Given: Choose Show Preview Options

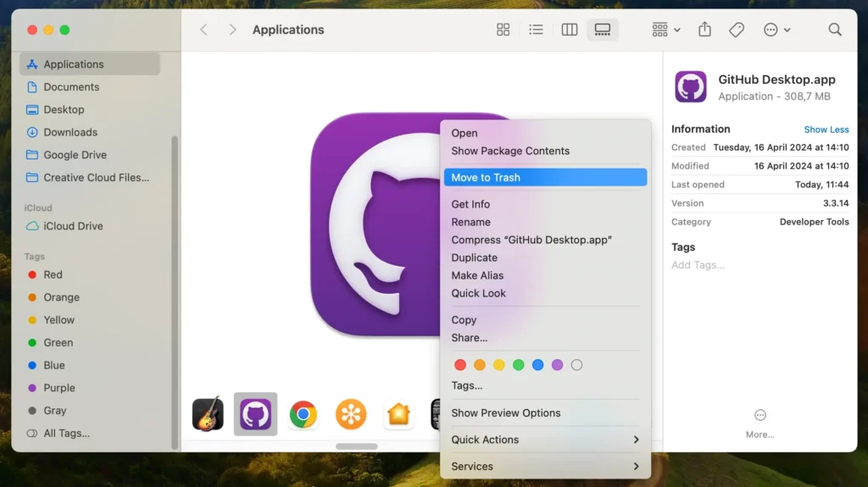Looking at the screenshot, I should (545, 412).
